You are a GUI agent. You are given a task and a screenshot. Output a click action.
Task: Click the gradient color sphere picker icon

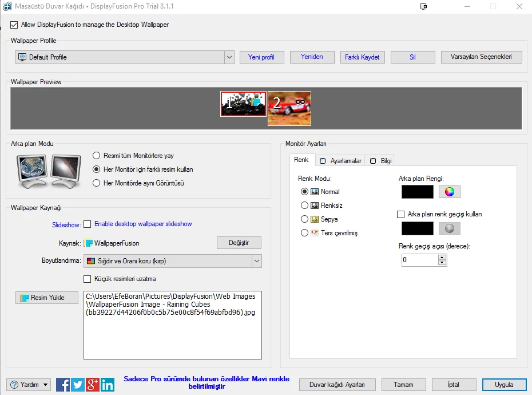click(449, 228)
